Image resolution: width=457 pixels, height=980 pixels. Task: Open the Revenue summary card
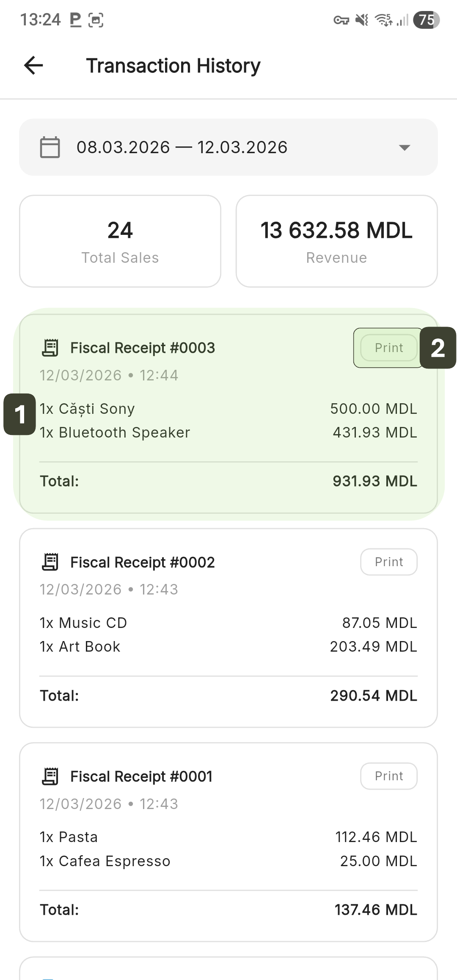coord(336,241)
